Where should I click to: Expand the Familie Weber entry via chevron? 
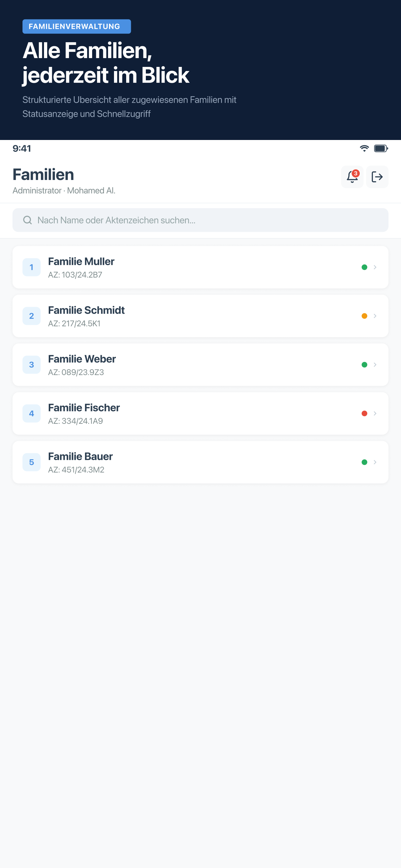tap(375, 365)
